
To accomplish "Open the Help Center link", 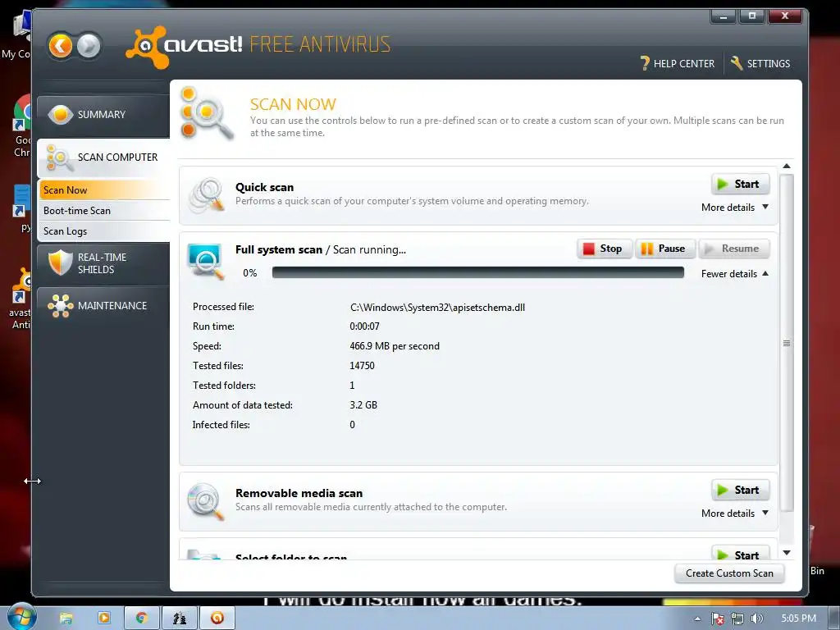I will [678, 63].
